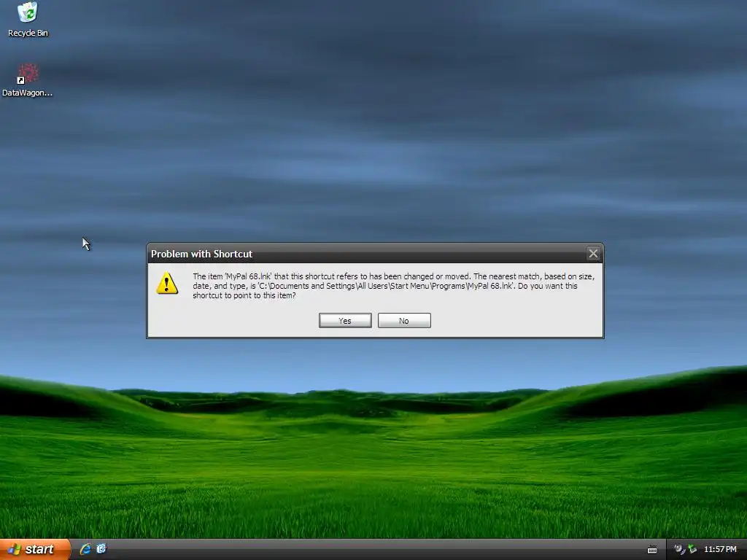
Task: Click the 11:57 PM taskbar clock
Action: [720, 549]
